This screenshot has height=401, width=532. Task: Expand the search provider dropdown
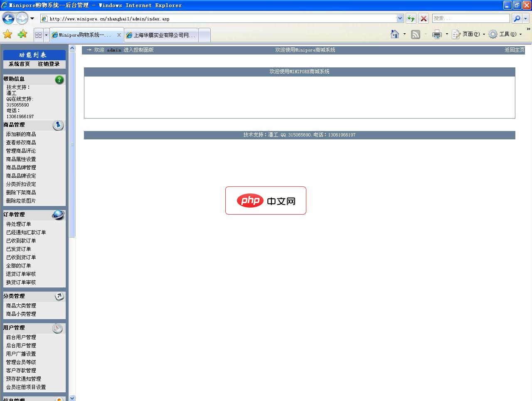[x=526, y=18]
